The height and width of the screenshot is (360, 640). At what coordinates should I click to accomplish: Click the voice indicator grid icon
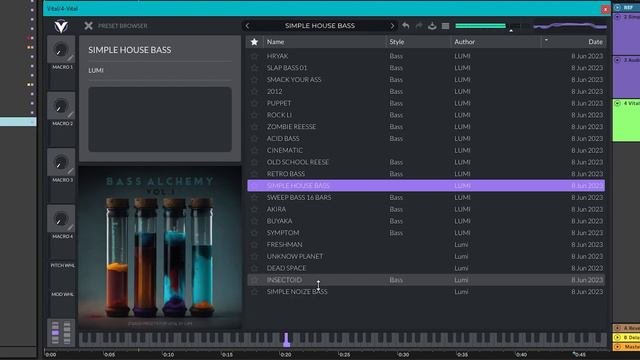[61, 333]
